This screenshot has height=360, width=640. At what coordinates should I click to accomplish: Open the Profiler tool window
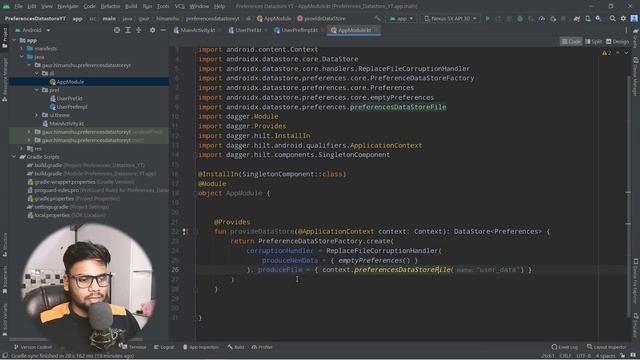[262, 347]
